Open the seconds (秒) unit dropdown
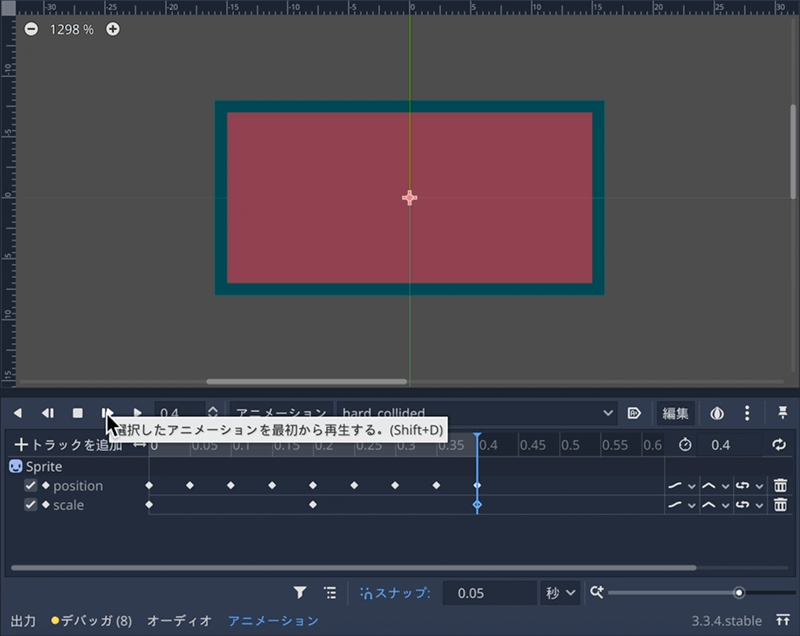Viewport: 800px width, 636px height. pyautogui.click(x=560, y=593)
